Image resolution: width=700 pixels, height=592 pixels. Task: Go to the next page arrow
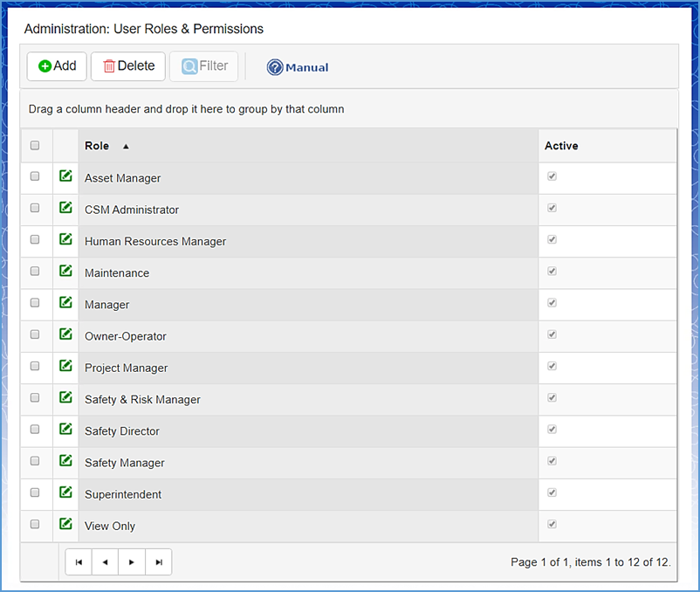point(132,562)
